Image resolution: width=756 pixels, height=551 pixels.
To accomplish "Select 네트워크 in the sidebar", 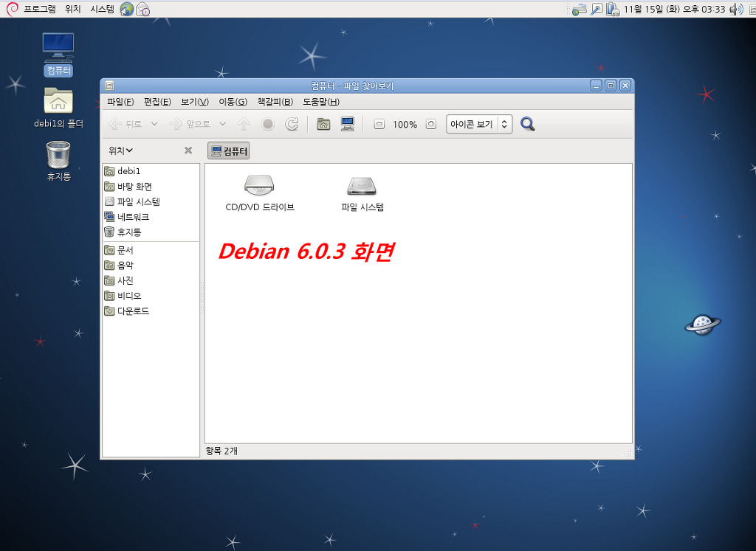I will (133, 217).
